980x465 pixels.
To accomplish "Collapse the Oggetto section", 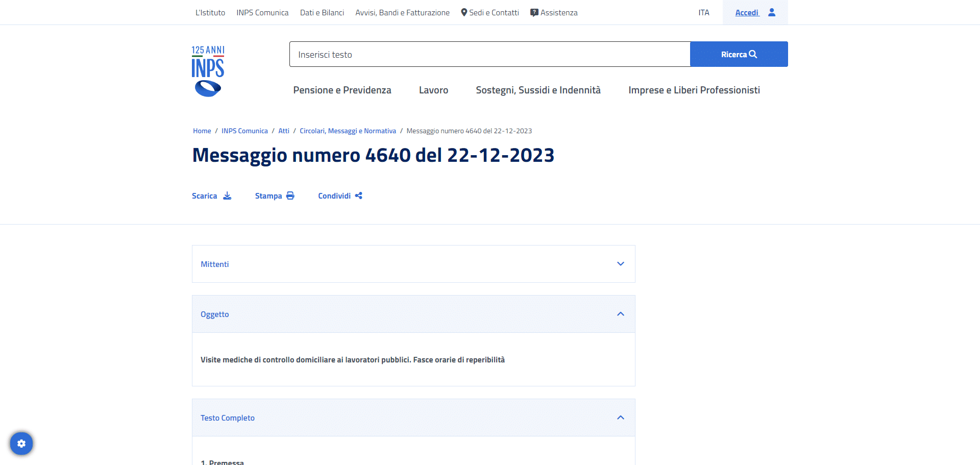I will coord(621,314).
